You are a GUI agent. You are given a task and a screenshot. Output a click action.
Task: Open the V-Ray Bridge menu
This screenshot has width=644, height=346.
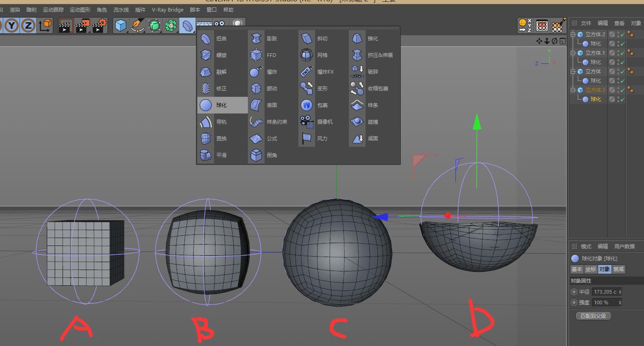[167, 10]
